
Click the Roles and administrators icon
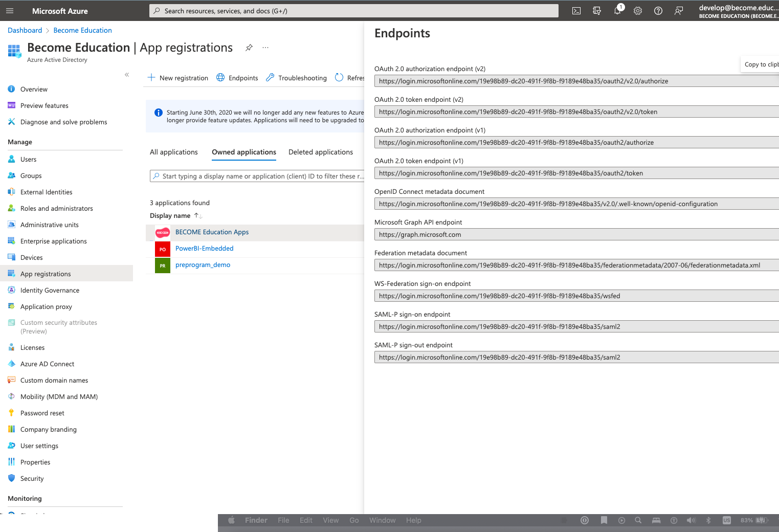coord(11,208)
